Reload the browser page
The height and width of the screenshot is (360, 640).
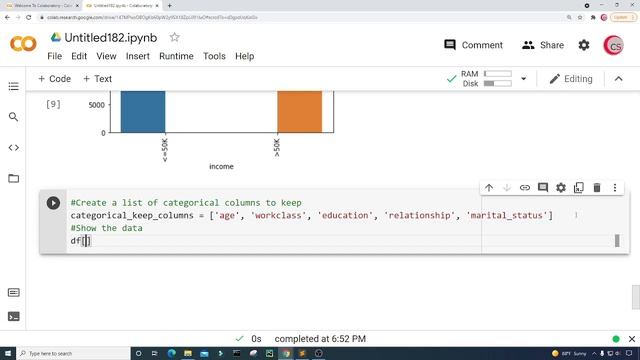click(x=29, y=18)
